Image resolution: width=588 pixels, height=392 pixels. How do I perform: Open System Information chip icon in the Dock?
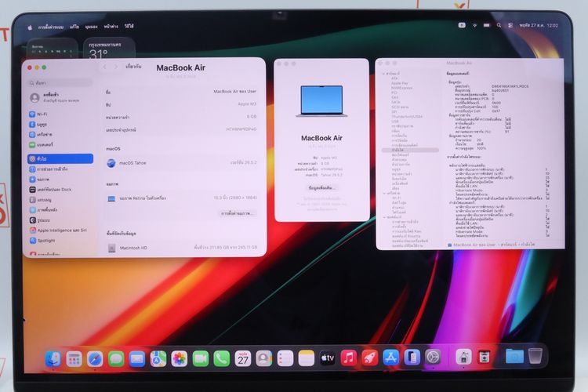pyautogui.click(x=463, y=357)
